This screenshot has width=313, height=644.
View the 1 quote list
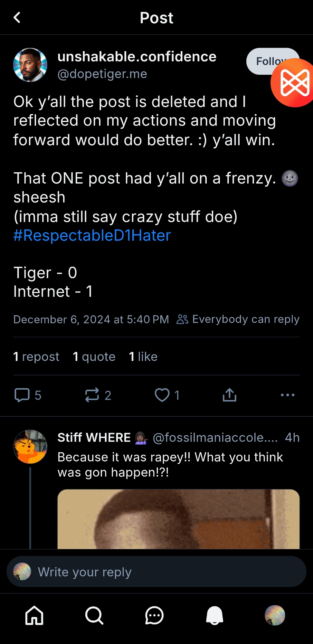coord(94,357)
